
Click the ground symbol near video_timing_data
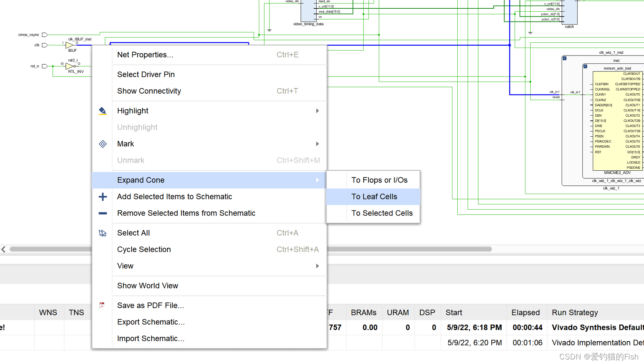(269, 30)
